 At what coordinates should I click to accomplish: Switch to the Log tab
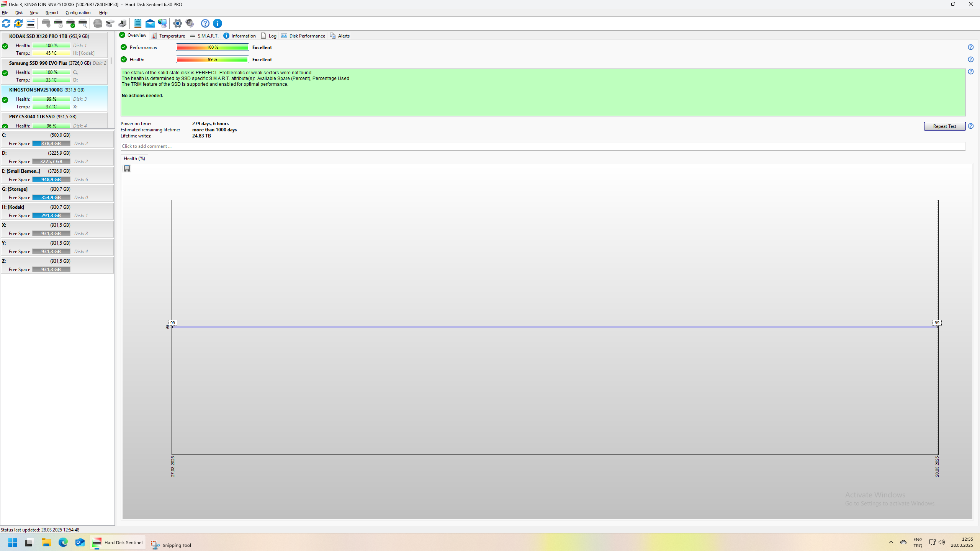tap(268, 36)
